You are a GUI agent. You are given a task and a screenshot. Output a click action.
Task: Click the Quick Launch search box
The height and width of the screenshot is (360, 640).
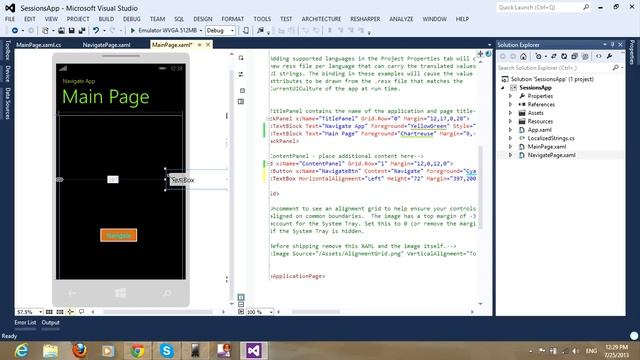click(544, 7)
